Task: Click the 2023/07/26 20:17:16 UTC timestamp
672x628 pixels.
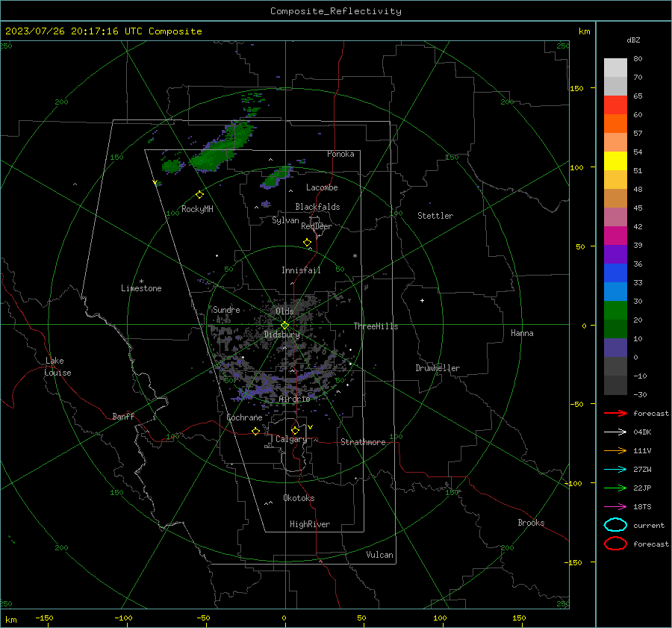Action: pyautogui.click(x=74, y=31)
